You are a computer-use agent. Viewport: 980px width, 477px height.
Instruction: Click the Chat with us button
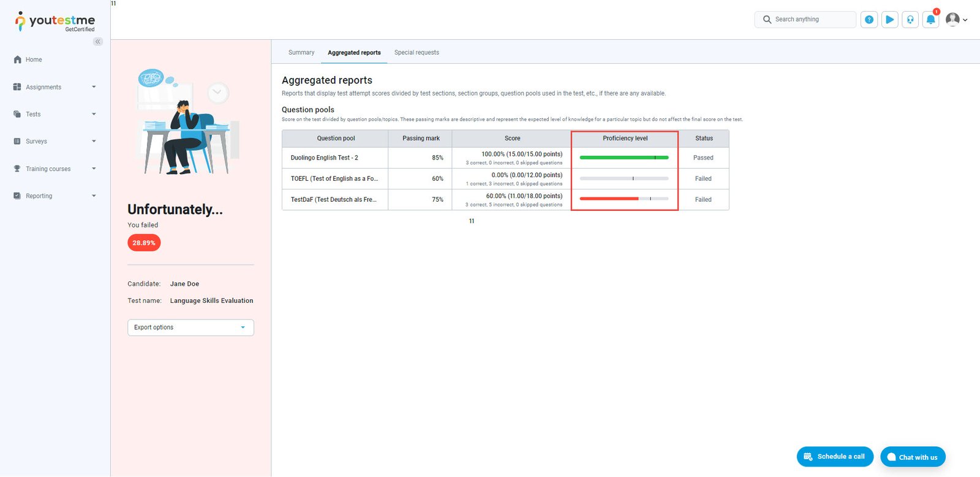pos(913,457)
